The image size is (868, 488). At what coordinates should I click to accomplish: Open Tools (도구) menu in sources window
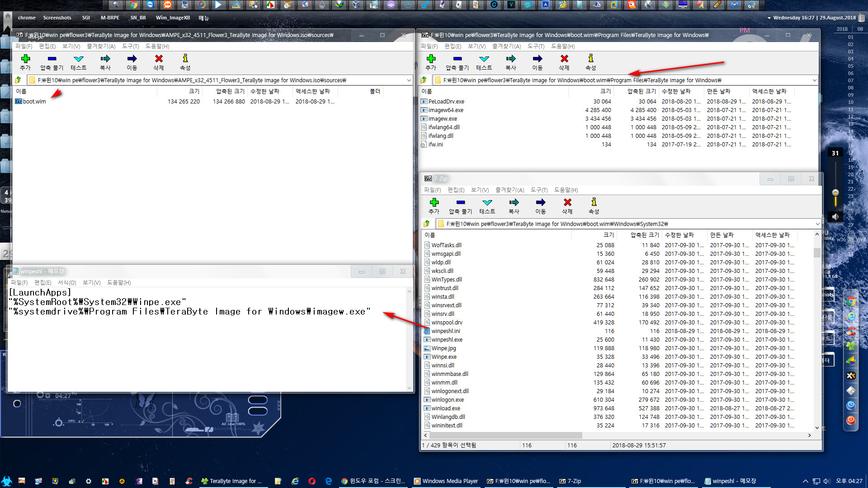pos(130,46)
